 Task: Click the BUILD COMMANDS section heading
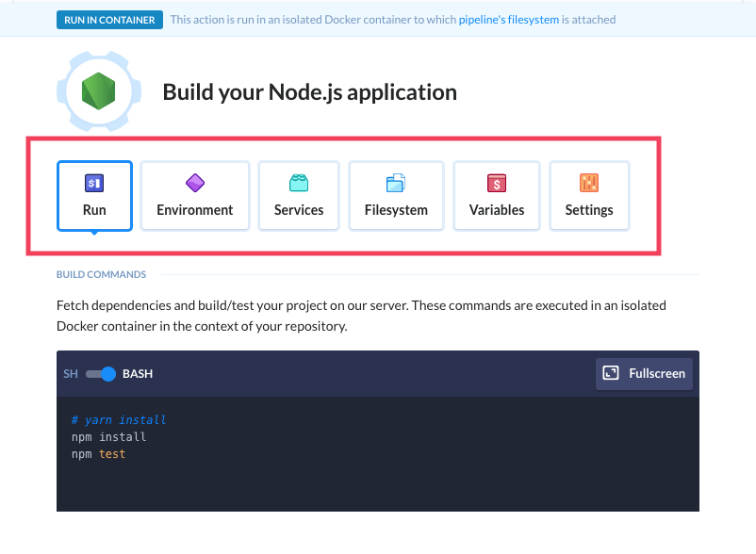pos(101,274)
